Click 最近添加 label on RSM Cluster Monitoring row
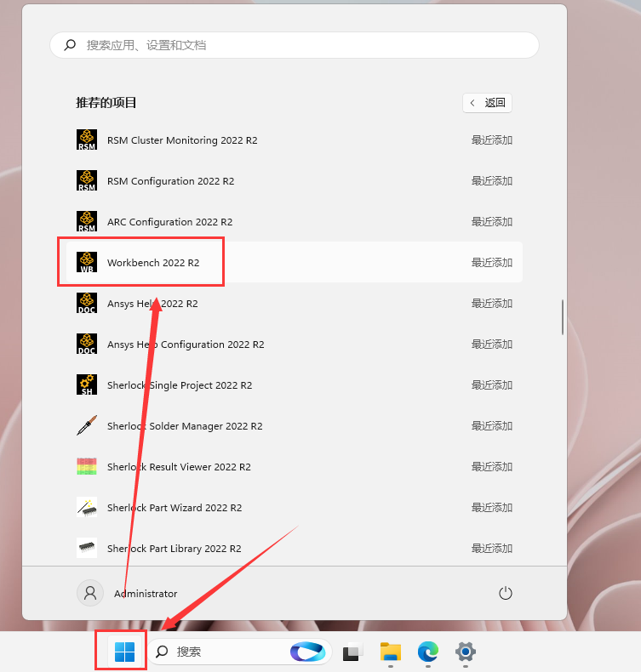Viewport: 641px width, 672px height. tap(492, 140)
